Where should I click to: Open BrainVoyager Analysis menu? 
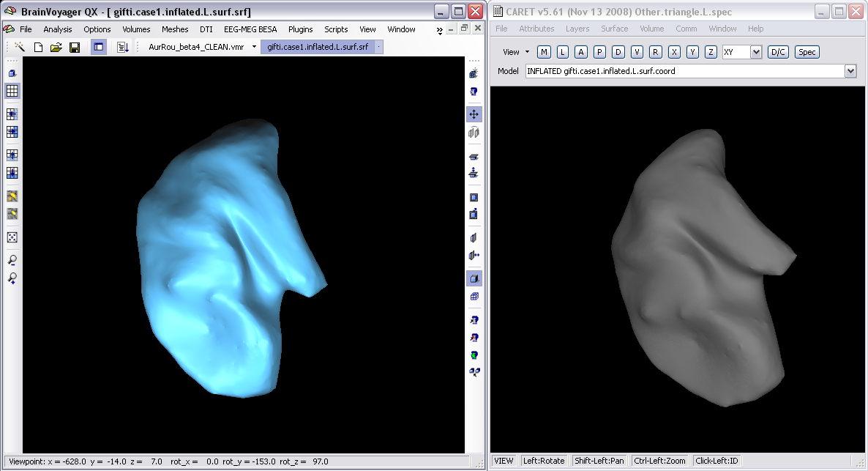(58, 29)
